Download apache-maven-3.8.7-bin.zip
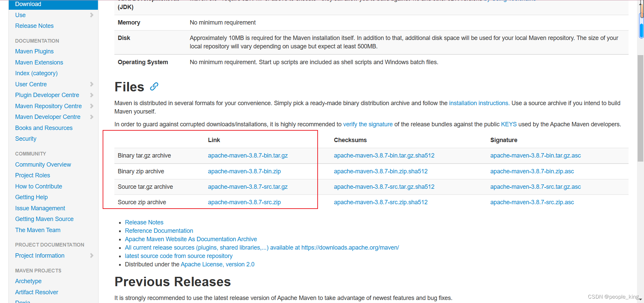The width and height of the screenshot is (644, 303). tap(244, 171)
